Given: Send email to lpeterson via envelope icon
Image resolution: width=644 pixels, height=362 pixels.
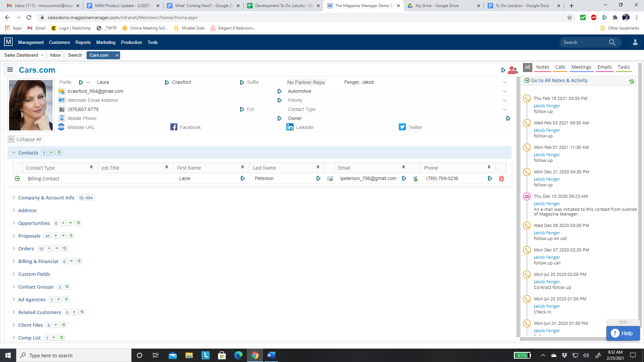Looking at the screenshot, I should coord(330,179).
